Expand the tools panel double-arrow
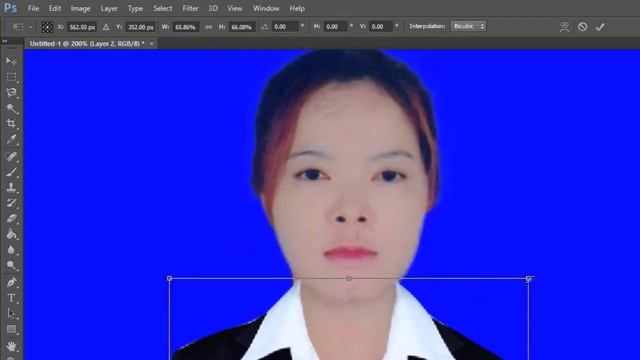This screenshot has width=640, height=360. tap(5, 41)
